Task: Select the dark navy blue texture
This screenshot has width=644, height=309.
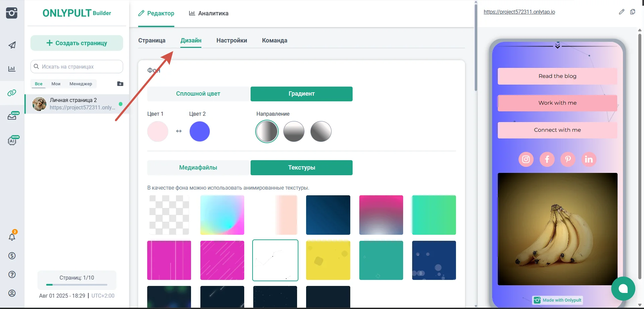Action: point(328,215)
